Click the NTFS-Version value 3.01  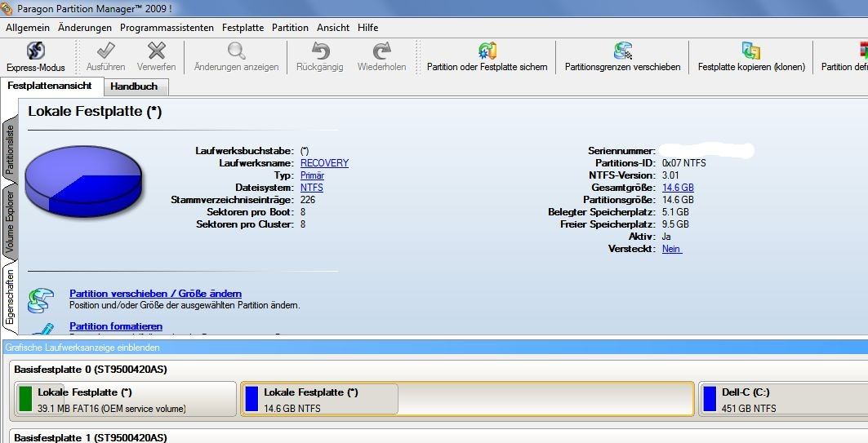(670, 175)
